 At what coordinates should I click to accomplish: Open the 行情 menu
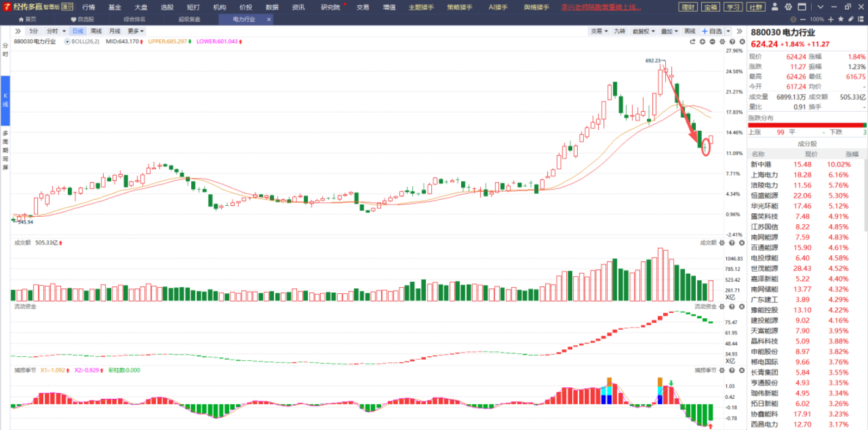pos(89,7)
